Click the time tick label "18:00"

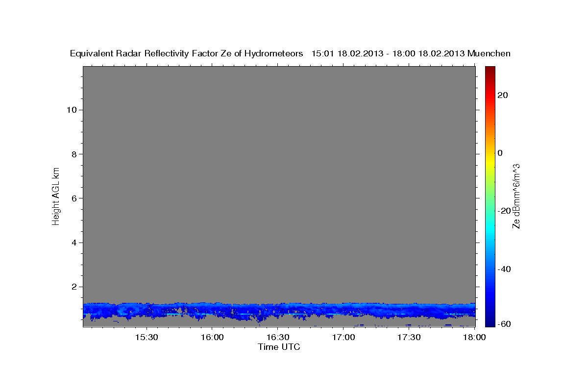tap(474, 337)
